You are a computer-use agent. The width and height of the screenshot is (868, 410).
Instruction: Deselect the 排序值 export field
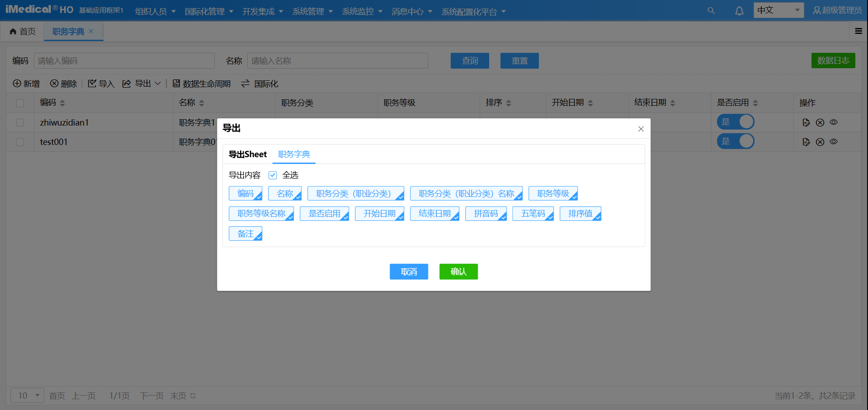580,214
